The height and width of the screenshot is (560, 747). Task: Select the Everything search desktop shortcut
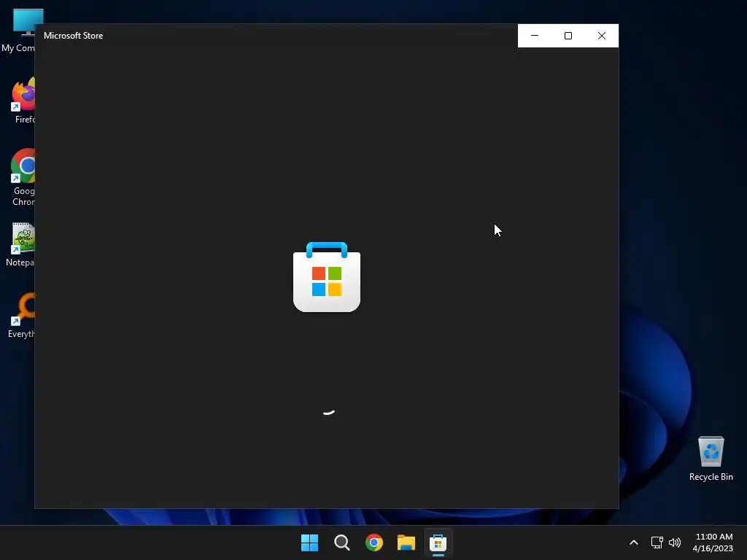[x=21, y=315]
